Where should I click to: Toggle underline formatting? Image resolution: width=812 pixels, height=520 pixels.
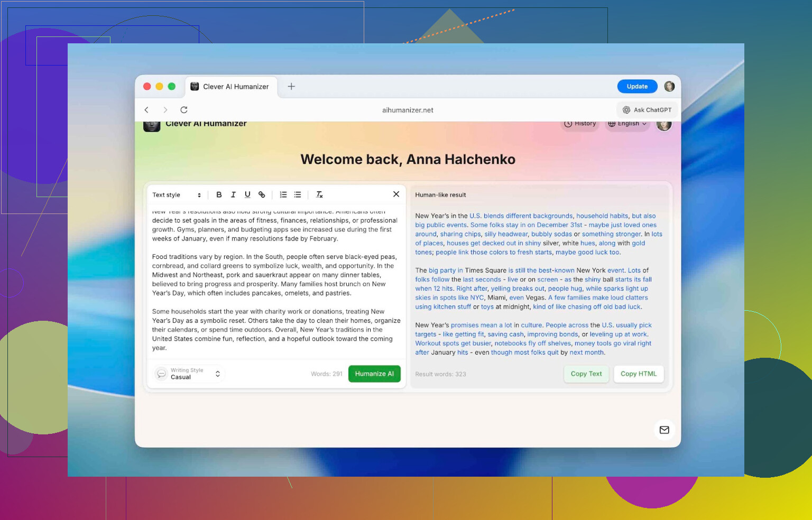click(x=247, y=194)
